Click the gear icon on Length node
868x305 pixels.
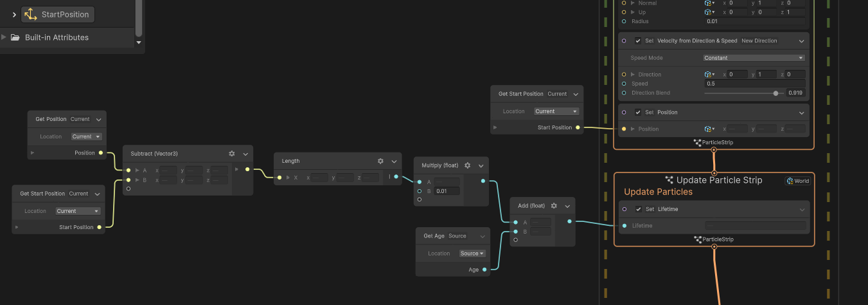[380, 162]
